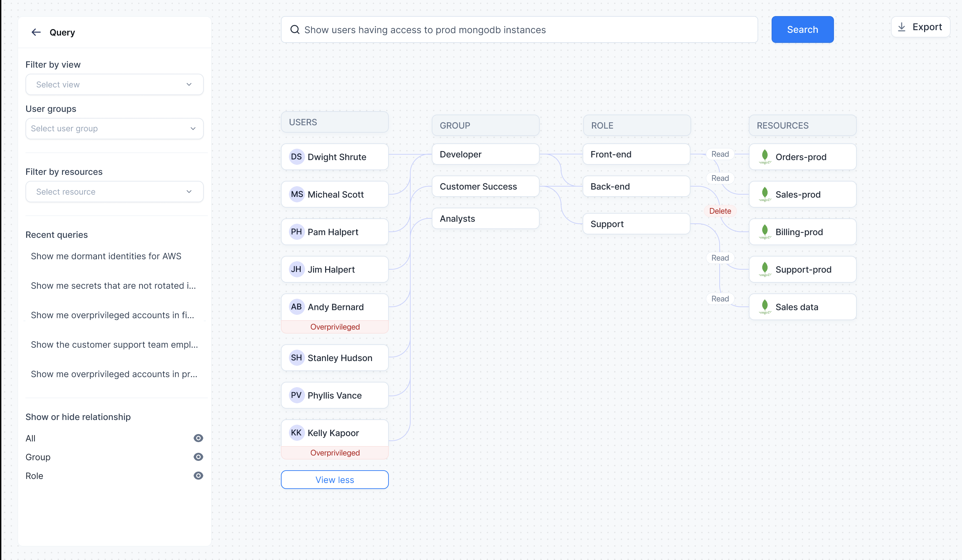Screen dimensions: 962x560
Task: Open the Select view dropdown
Action: (x=114, y=84)
